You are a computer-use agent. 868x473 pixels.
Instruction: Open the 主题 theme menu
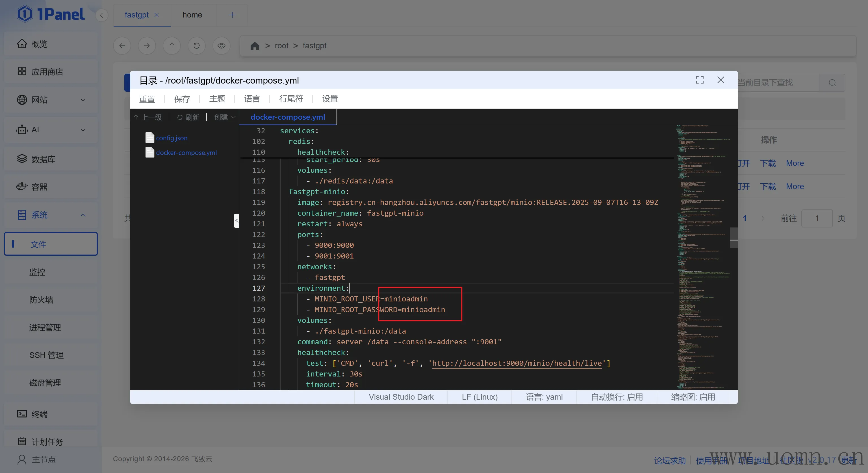pos(217,99)
